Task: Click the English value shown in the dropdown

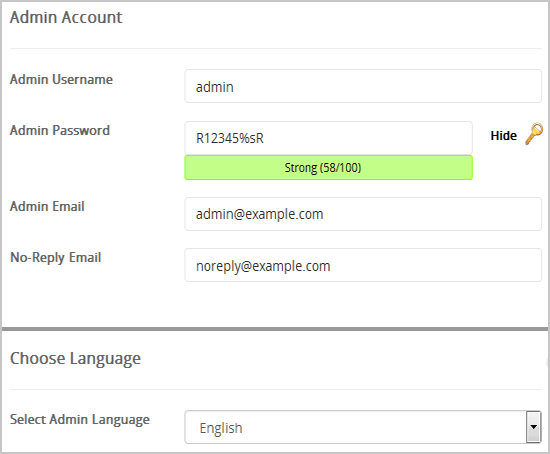Action: coord(221,428)
